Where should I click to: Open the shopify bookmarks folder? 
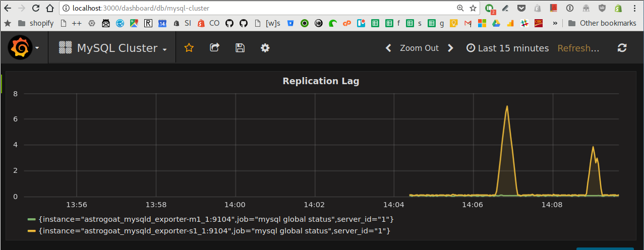click(x=35, y=23)
